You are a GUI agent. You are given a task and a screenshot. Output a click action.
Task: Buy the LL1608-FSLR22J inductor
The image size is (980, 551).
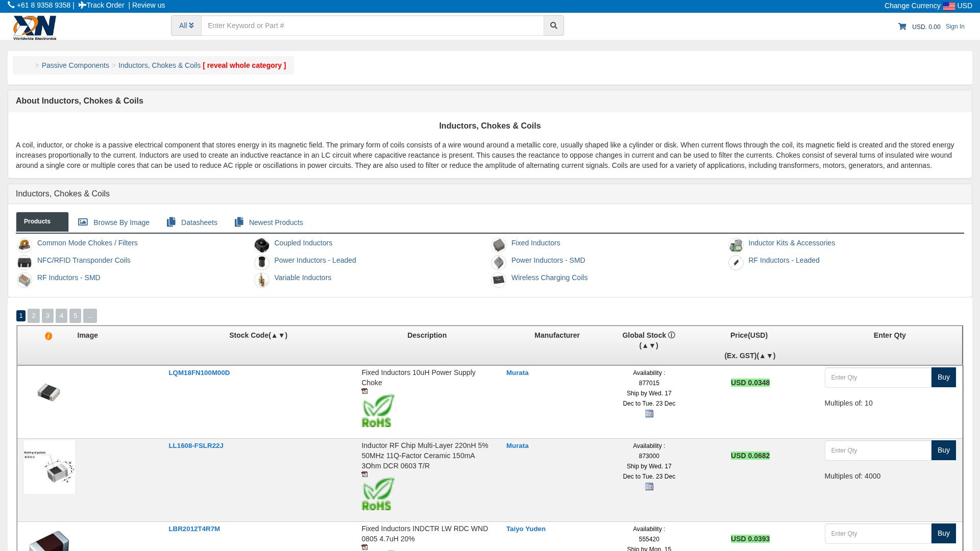pos(943,450)
